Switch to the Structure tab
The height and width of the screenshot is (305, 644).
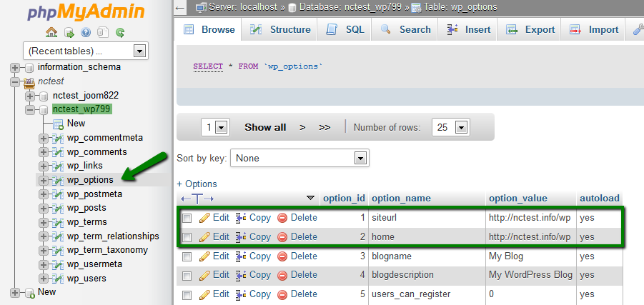(x=279, y=29)
